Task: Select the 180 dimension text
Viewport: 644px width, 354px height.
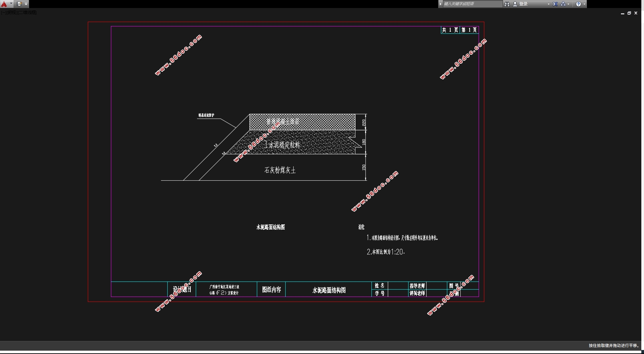Action: point(364,142)
